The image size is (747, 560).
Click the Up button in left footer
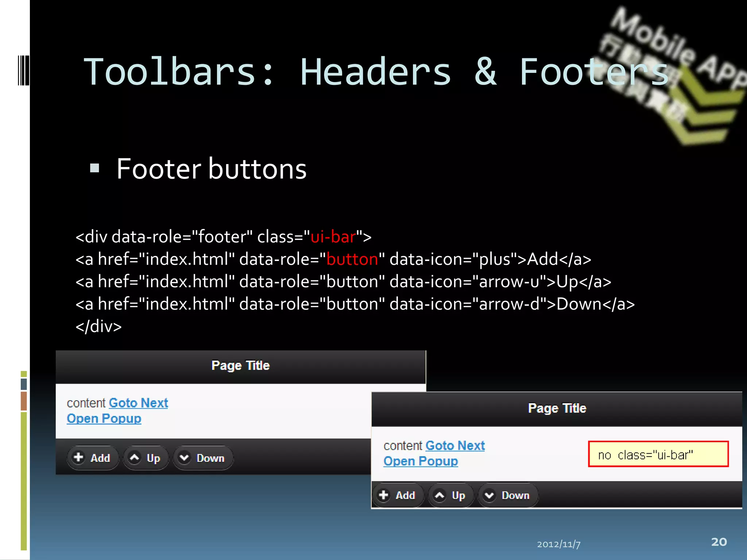pos(146,458)
